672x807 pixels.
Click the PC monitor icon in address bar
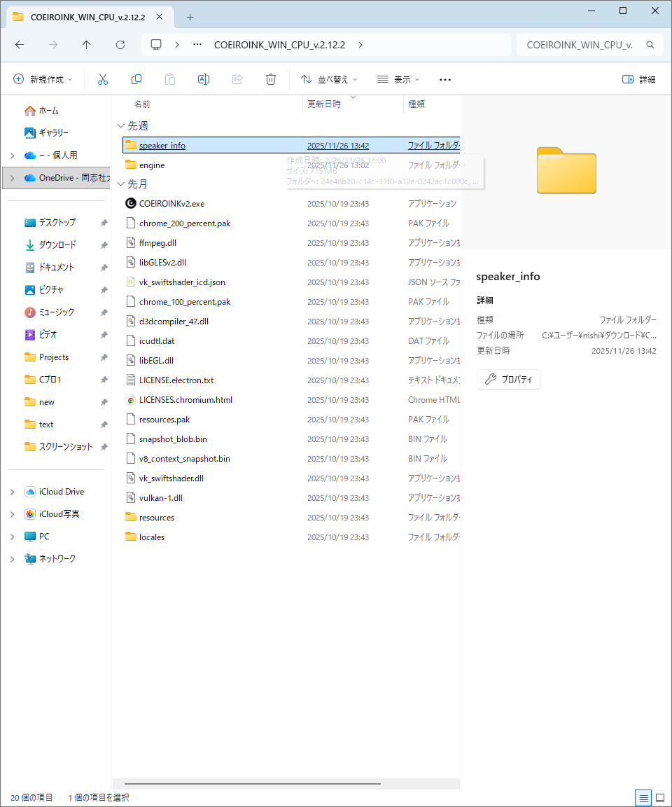click(156, 45)
